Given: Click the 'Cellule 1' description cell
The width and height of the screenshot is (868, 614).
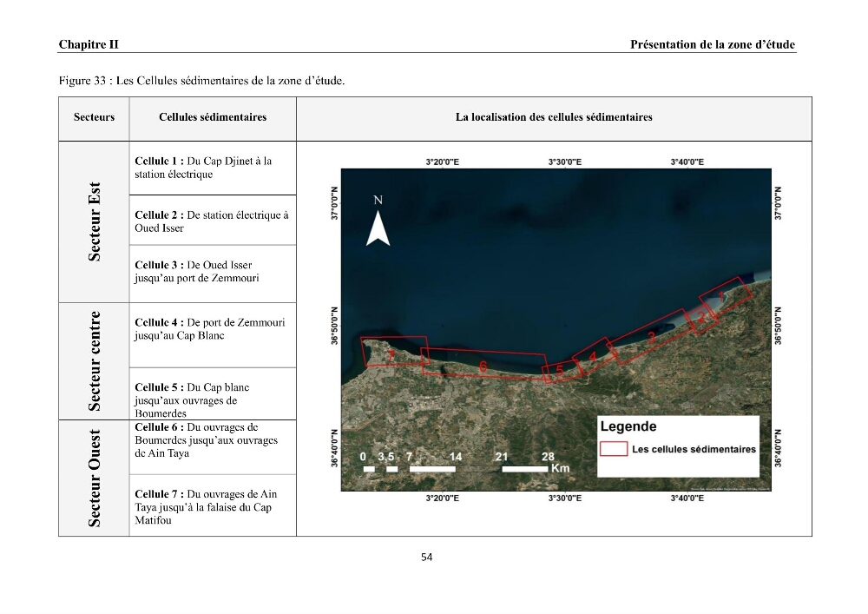Looking at the screenshot, I should [213, 168].
